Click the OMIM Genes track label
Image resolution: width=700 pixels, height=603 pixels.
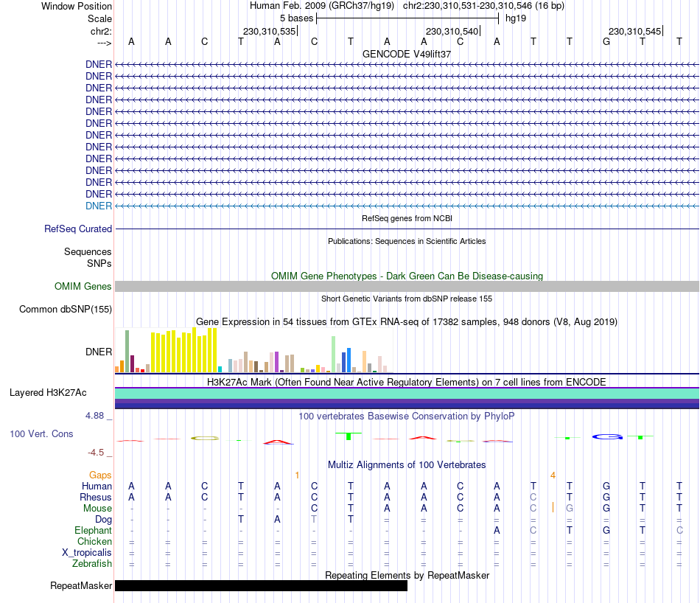[x=83, y=286]
